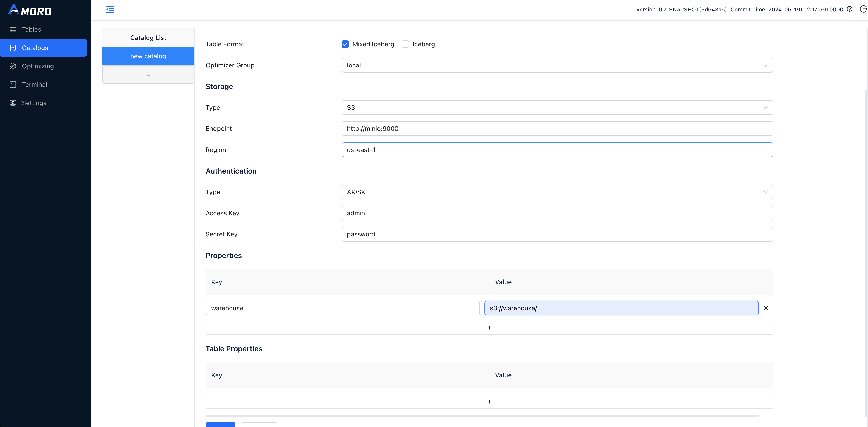Click the Endpoint input field
This screenshot has height=427, width=868.
click(557, 129)
